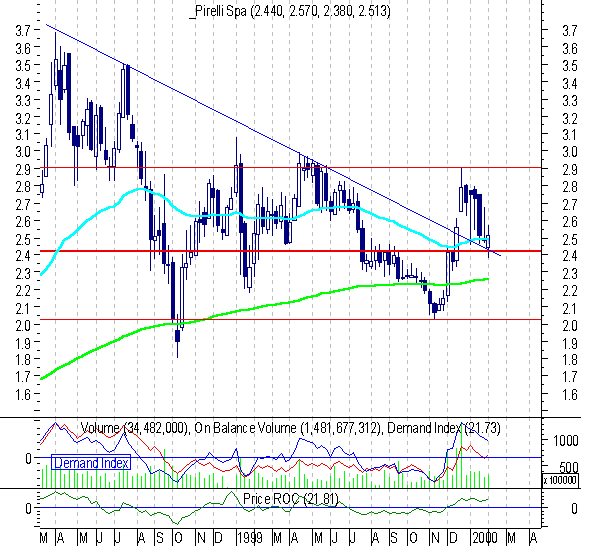Click the 0 label left of the Demand Index panel
Viewport: 603px width, 546px height.
[x=28, y=458]
